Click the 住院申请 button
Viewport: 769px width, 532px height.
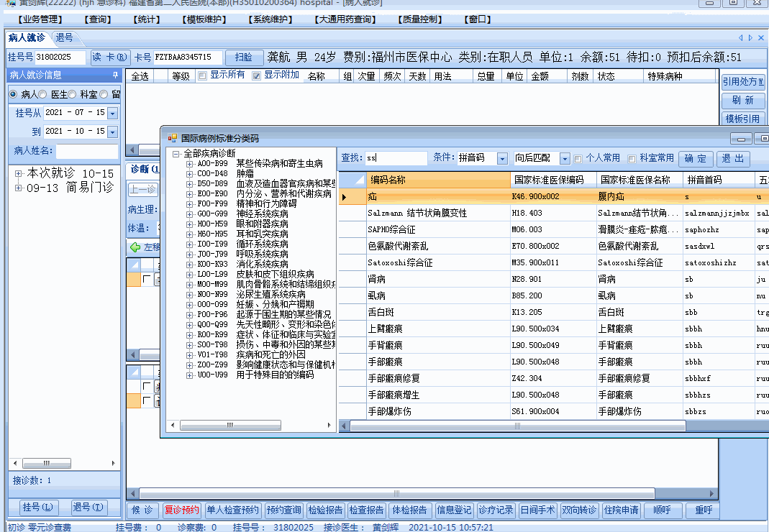coord(622,510)
